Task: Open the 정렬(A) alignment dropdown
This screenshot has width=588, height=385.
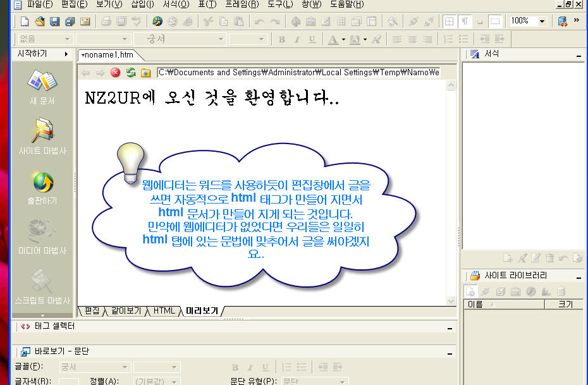Action: 174,382
